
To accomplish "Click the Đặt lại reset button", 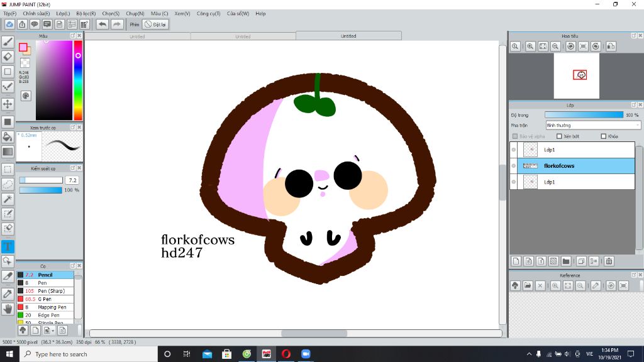I will click(155, 25).
